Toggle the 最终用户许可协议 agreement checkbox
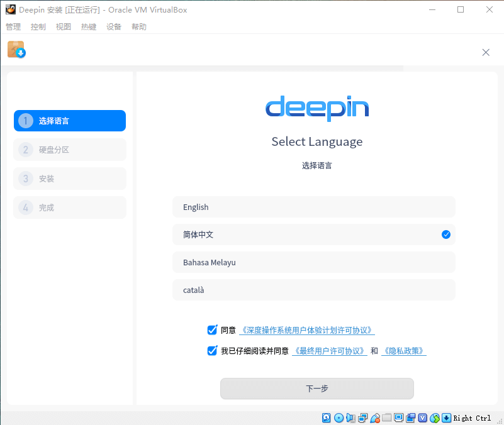The image size is (504, 425). click(x=212, y=350)
